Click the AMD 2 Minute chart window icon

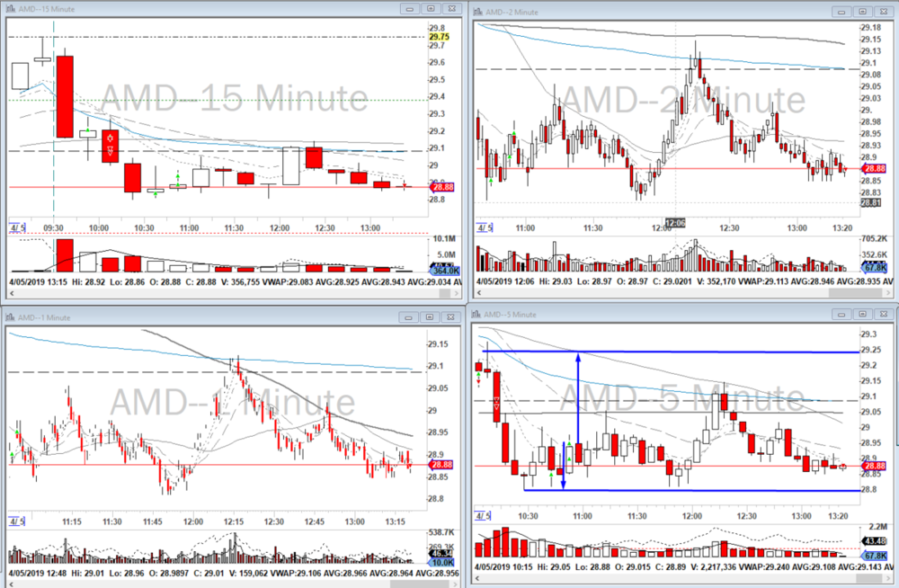477,12
